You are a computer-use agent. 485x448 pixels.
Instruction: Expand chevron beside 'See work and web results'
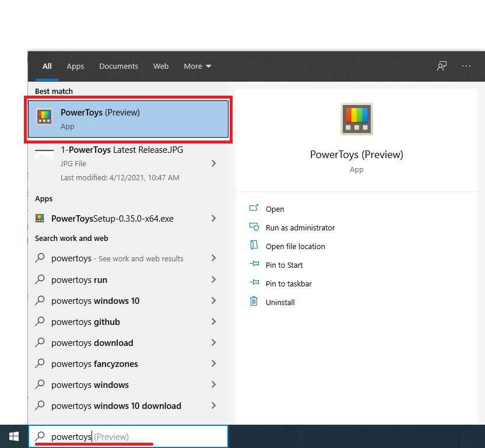pos(213,258)
